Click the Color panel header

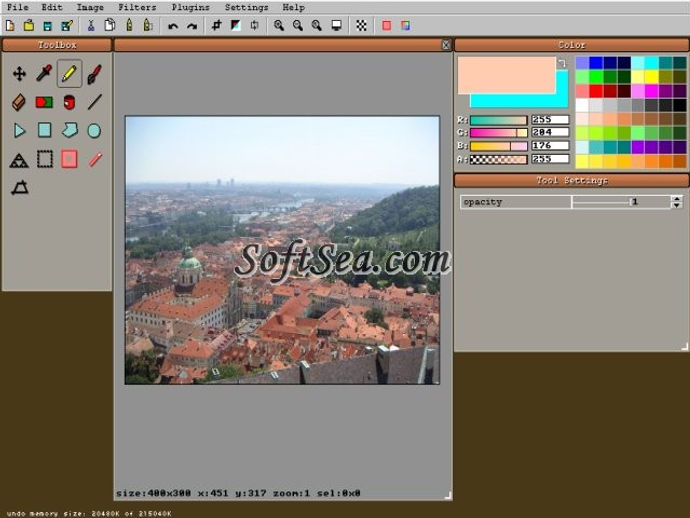pos(572,45)
